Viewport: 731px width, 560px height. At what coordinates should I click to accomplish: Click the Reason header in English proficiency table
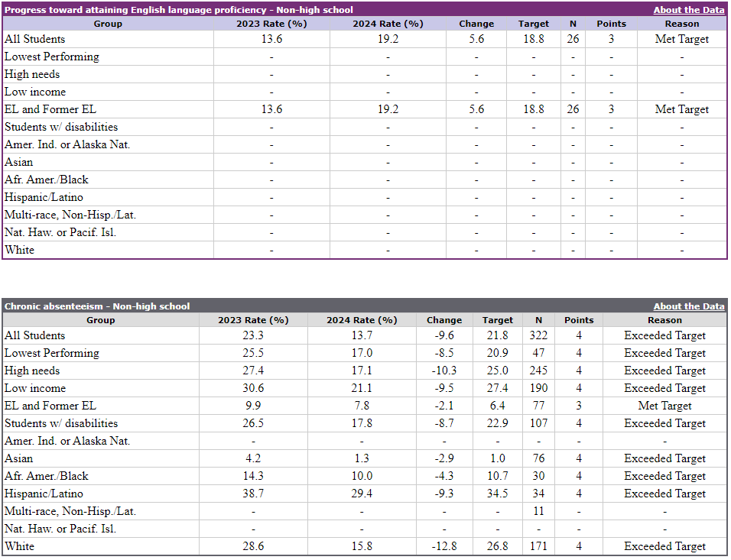click(x=681, y=24)
